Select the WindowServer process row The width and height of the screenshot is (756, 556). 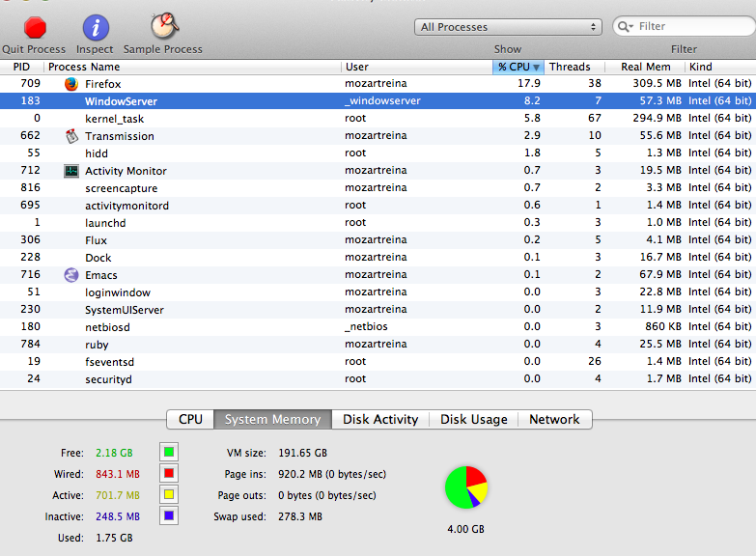pyautogui.click(x=378, y=100)
